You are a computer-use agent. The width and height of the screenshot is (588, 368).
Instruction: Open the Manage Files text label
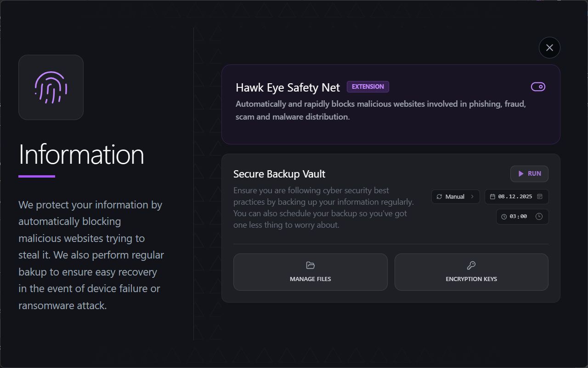[310, 279]
